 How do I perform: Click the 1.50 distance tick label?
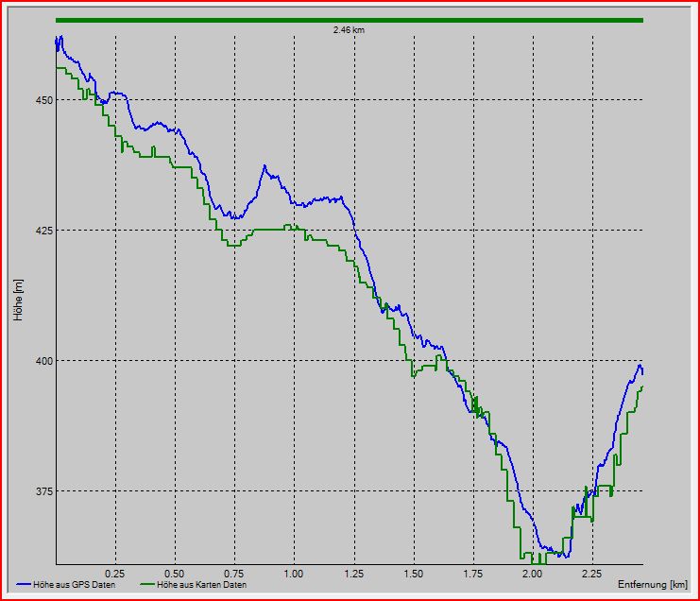[413, 574]
